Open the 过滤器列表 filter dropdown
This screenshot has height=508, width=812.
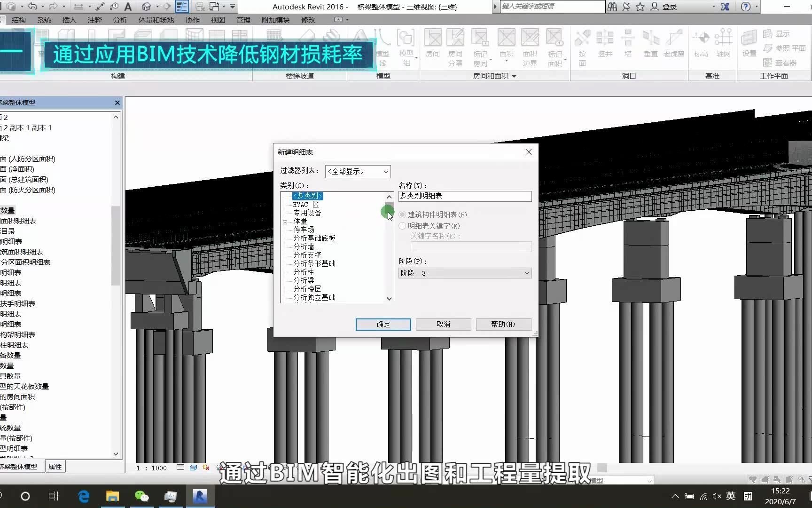tap(357, 171)
